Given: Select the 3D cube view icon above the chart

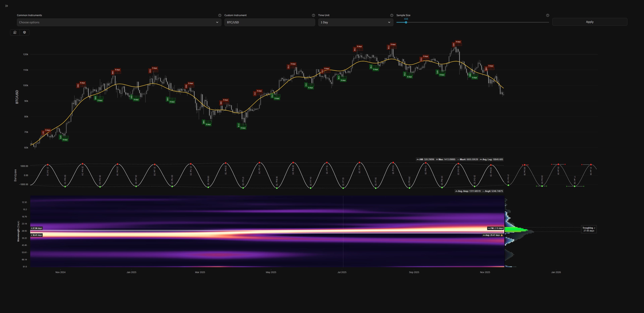Looking at the screenshot, I should [x=24, y=32].
